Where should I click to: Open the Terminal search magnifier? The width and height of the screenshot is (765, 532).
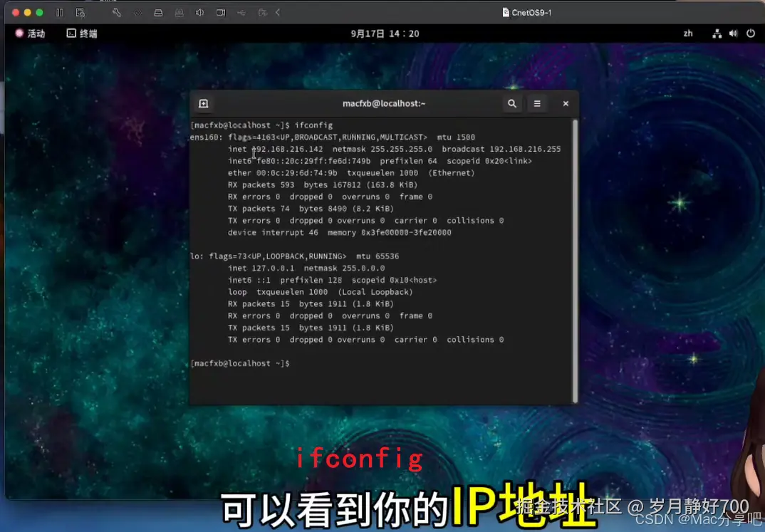[512, 103]
